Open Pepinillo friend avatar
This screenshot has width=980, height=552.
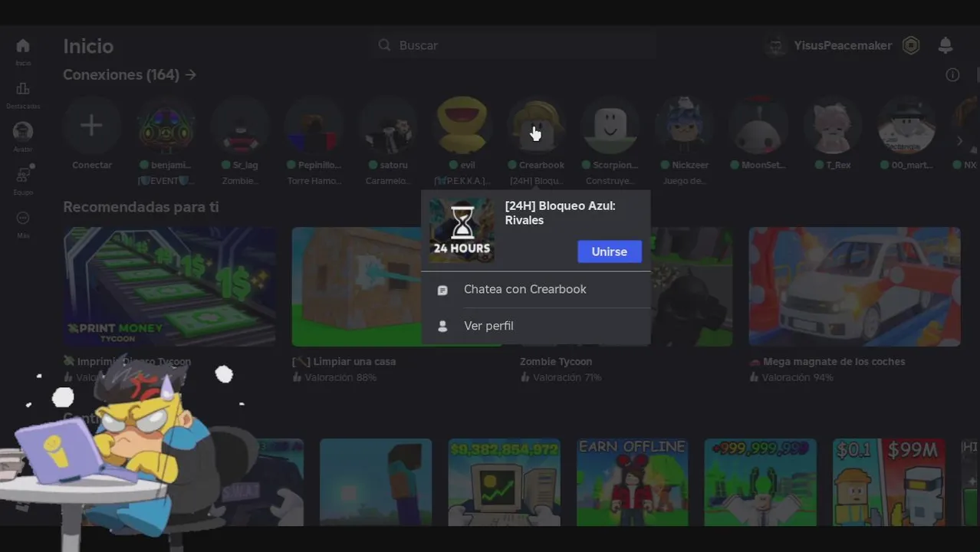pyautogui.click(x=314, y=126)
